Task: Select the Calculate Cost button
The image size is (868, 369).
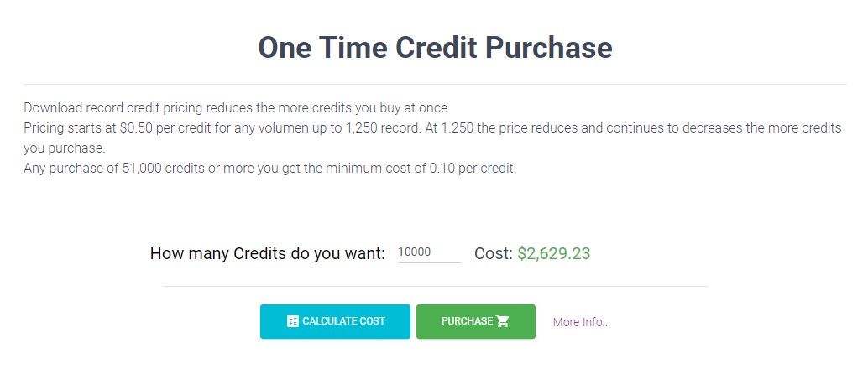Action: 335,321
